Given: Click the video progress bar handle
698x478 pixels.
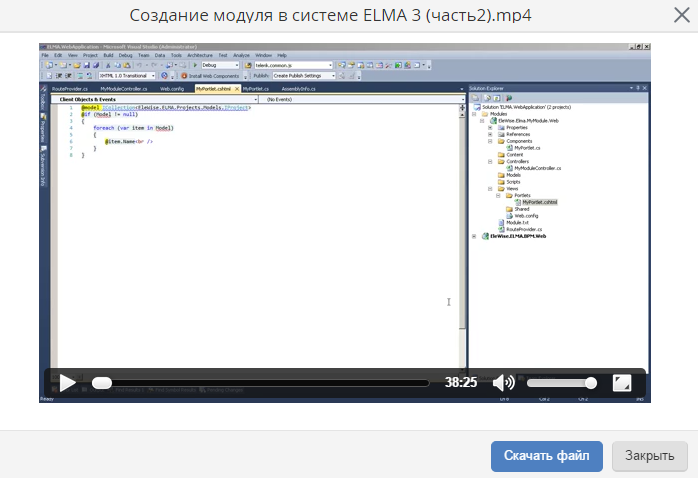Looking at the screenshot, I should point(102,382).
